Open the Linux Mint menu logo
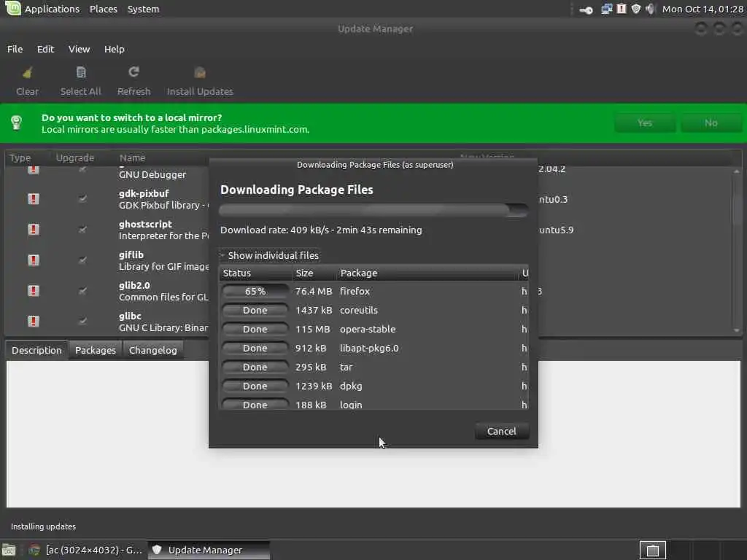Image resolution: width=747 pixels, height=560 pixels. [x=12, y=8]
